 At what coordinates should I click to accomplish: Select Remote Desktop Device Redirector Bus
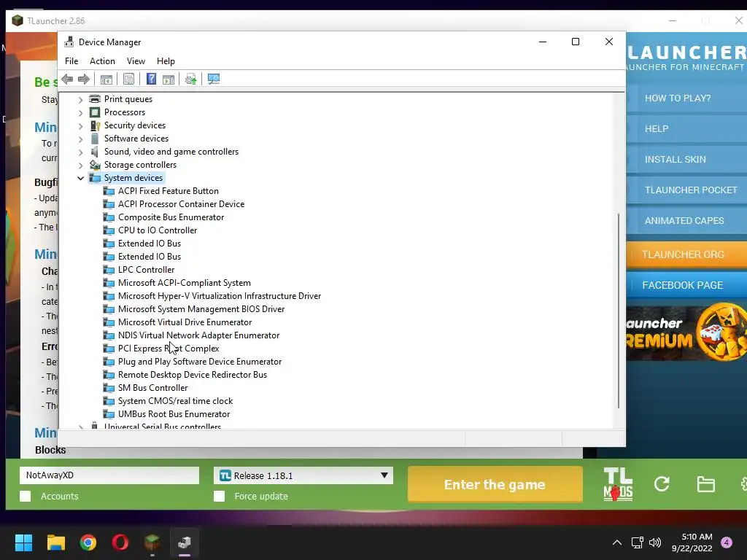[193, 375]
